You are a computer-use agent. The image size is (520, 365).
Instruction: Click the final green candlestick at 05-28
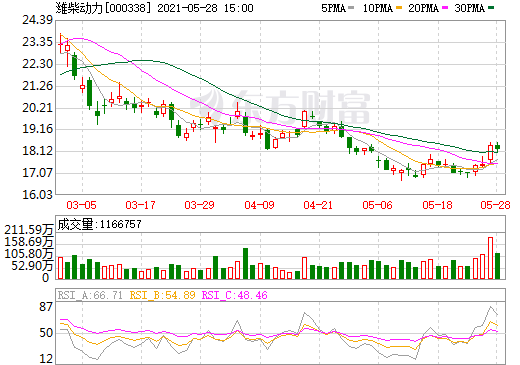[x=498, y=147]
